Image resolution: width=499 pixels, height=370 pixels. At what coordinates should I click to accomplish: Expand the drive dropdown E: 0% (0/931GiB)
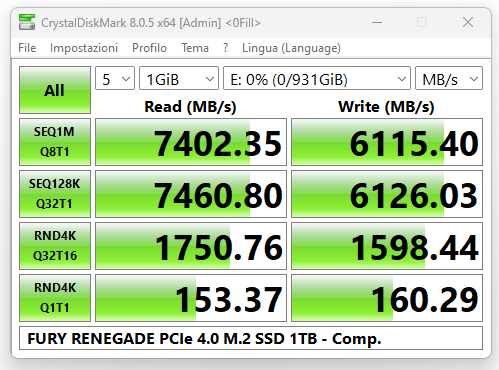coord(317,78)
